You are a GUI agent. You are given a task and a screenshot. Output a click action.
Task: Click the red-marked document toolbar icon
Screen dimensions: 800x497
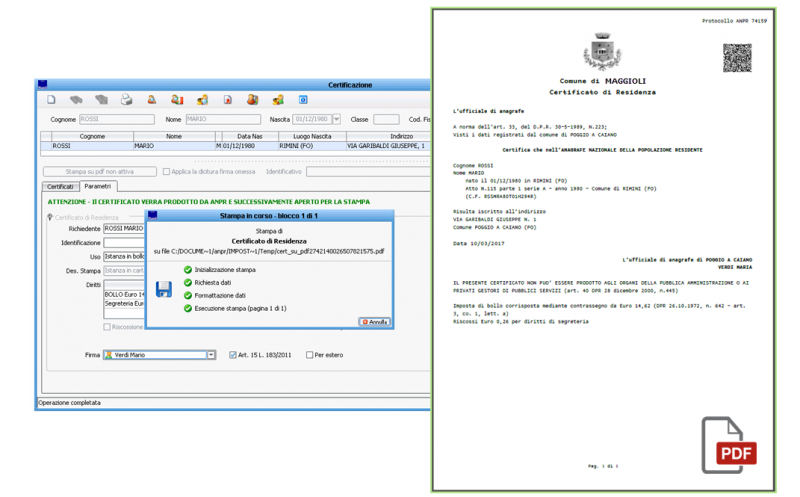point(228,100)
